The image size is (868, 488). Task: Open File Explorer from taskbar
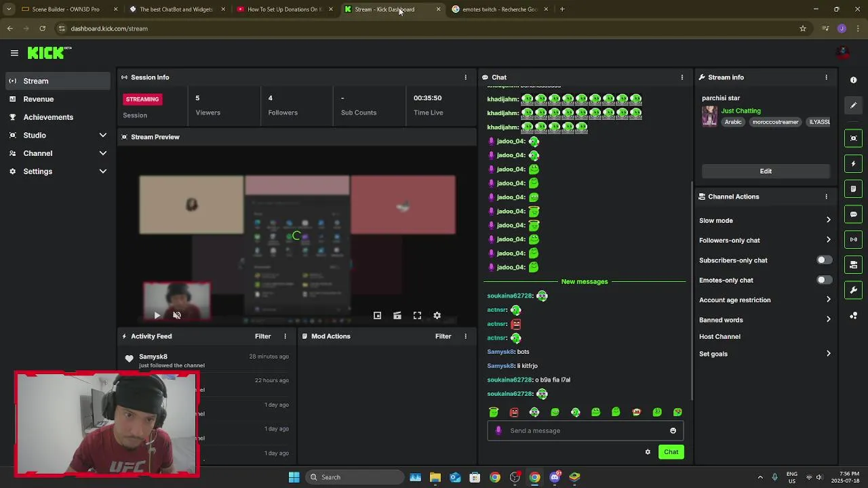pos(435,477)
